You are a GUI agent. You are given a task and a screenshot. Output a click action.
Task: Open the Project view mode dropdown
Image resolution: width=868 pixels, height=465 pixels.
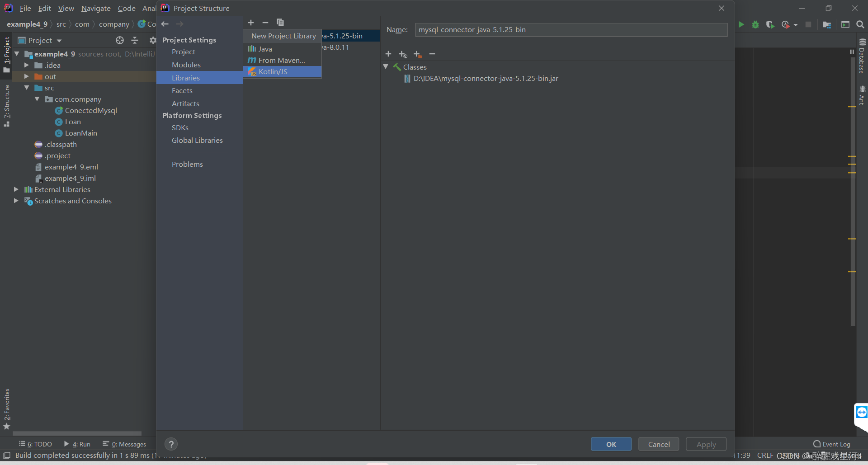(x=59, y=40)
